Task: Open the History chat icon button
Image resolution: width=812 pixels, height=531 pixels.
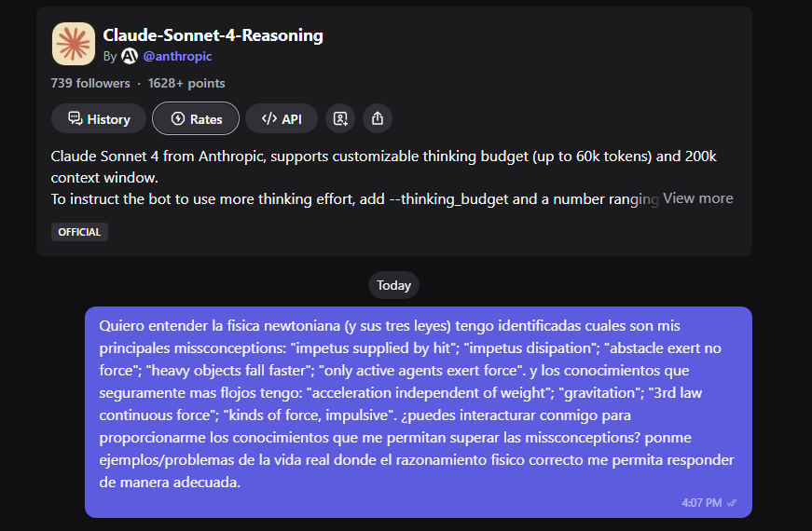Action: point(98,119)
